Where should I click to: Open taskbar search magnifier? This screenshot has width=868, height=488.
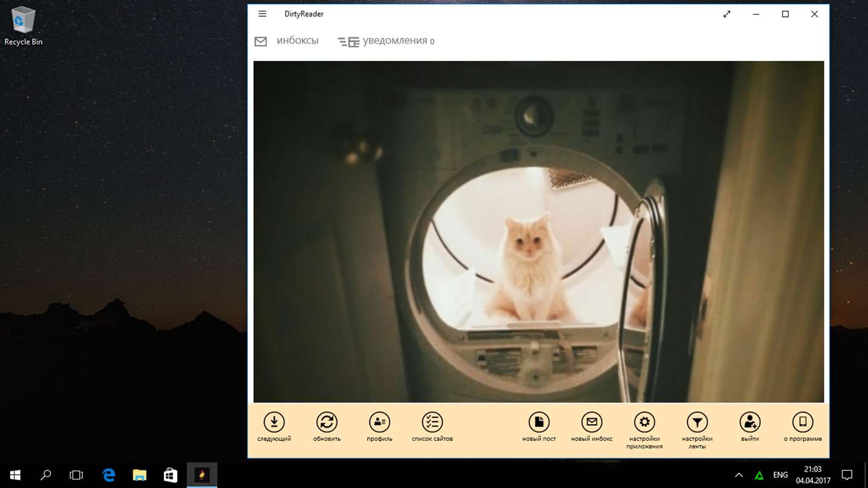tap(46, 475)
